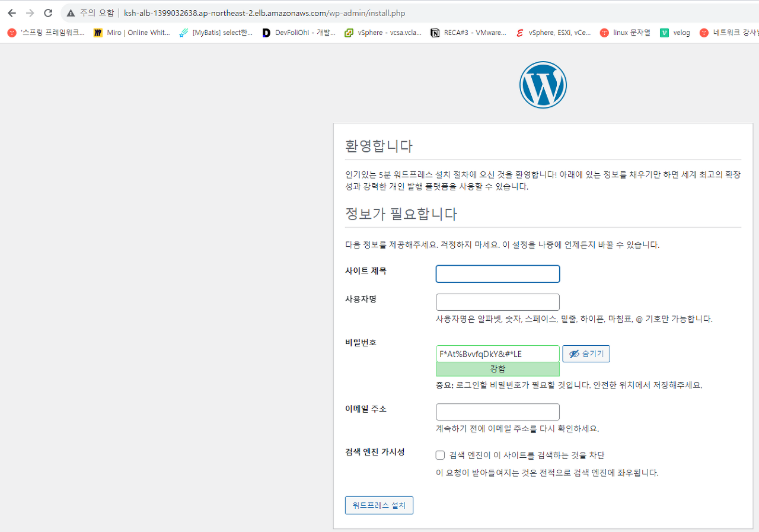The height and width of the screenshot is (532, 759).
Task: Open the RECA#3 VMware bookmark
Action: pyautogui.click(x=468, y=33)
